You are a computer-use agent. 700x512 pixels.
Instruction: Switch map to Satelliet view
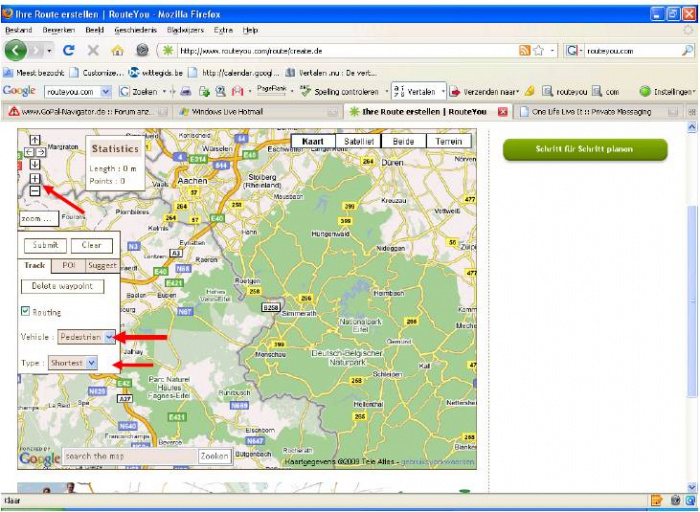[358, 141]
